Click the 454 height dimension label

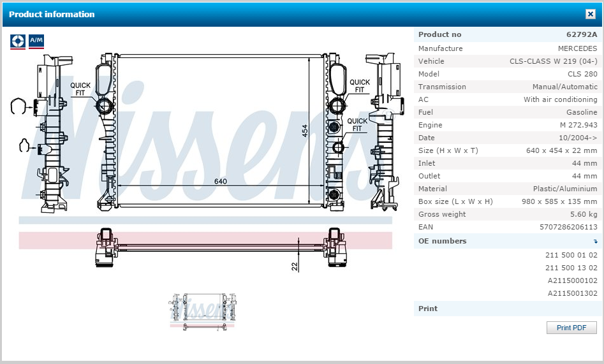tap(305, 130)
